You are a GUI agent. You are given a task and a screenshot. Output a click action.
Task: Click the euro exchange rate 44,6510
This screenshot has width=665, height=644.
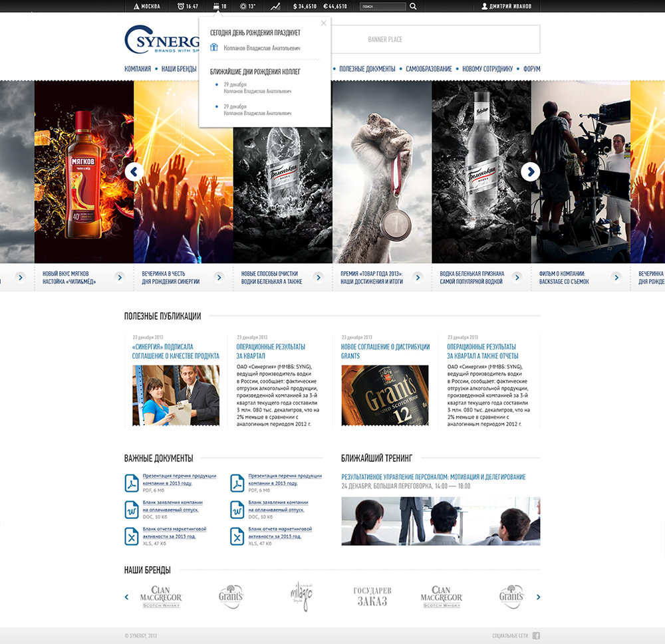[x=335, y=7]
